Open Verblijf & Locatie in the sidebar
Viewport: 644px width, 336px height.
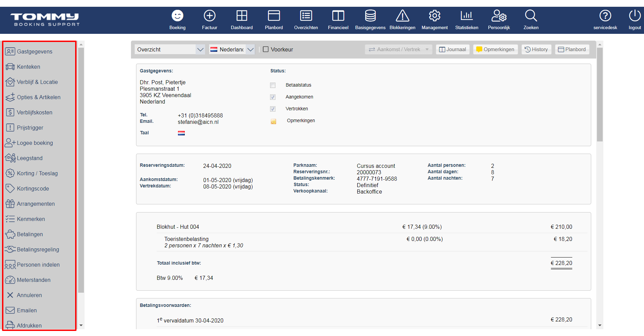37,82
